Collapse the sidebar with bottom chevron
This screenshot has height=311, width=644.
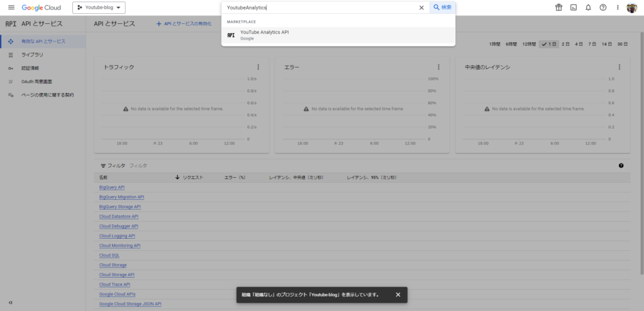click(x=11, y=303)
